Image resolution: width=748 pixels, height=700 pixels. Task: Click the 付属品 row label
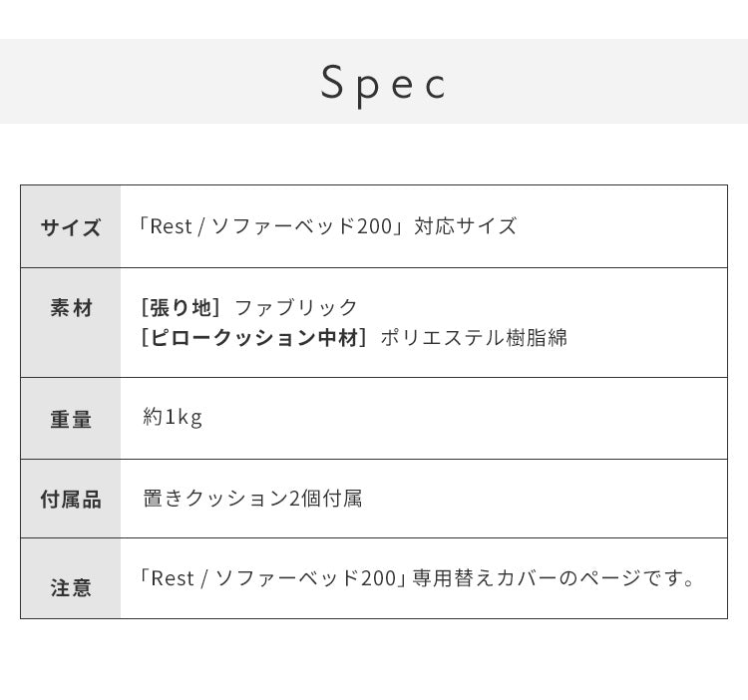click(x=71, y=500)
